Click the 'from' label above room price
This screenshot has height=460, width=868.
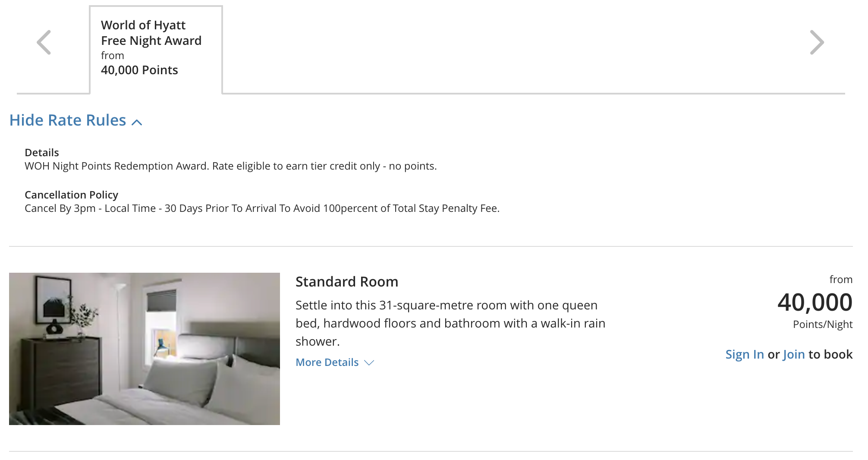click(840, 280)
